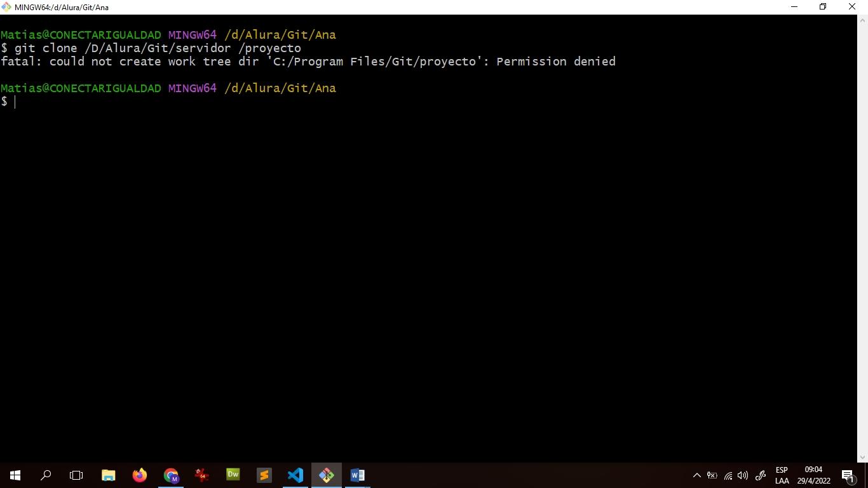Open taskbar search magnifier
Image resolution: width=868 pixels, height=488 pixels.
click(x=46, y=475)
